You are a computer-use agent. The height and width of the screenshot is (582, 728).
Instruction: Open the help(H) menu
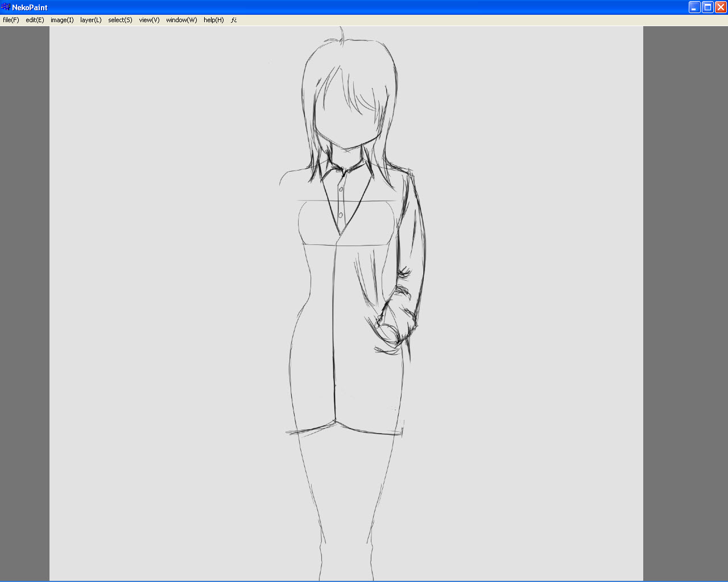(213, 20)
